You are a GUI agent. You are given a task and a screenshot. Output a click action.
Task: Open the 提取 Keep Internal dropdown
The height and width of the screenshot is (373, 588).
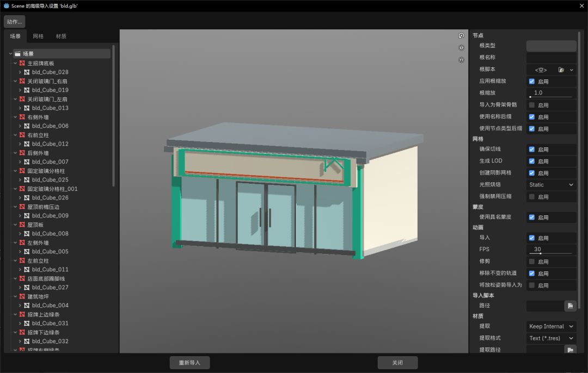551,326
